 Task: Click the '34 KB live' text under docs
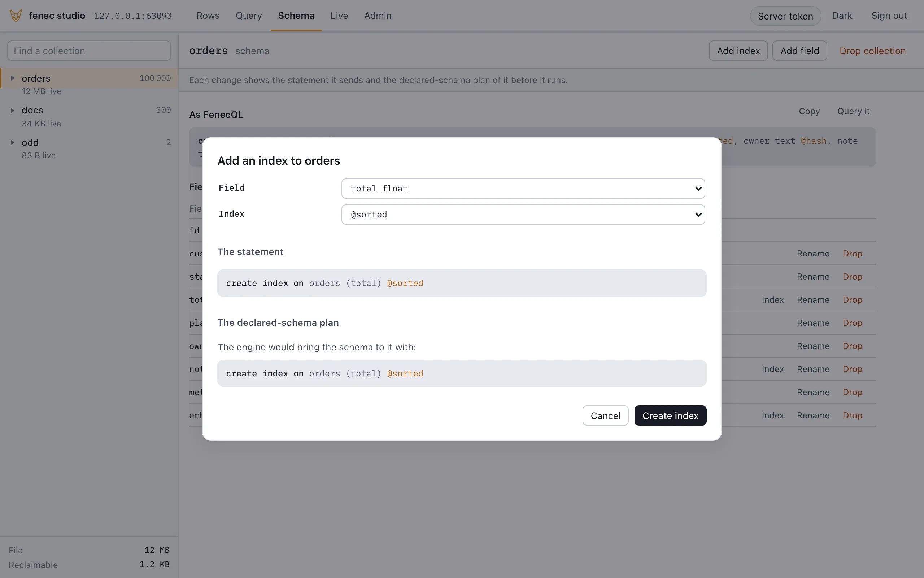41,124
